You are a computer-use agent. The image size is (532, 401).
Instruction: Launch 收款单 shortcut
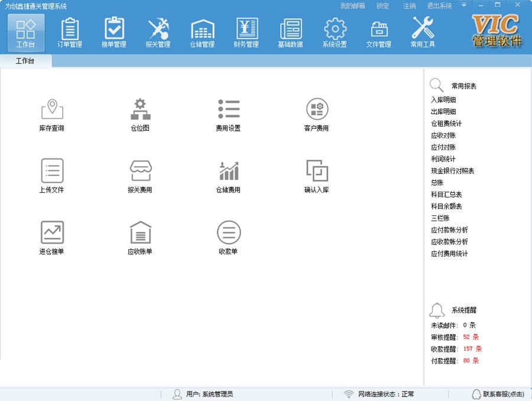tap(228, 238)
